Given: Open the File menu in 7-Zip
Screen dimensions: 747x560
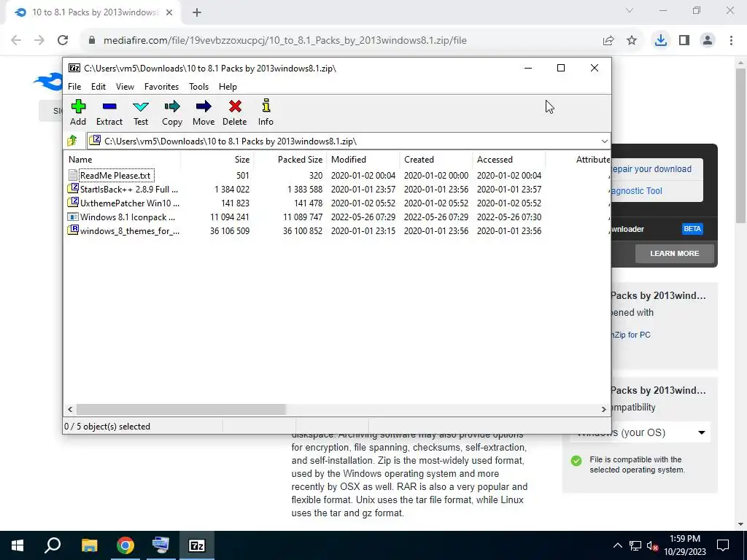Looking at the screenshot, I should tap(74, 87).
